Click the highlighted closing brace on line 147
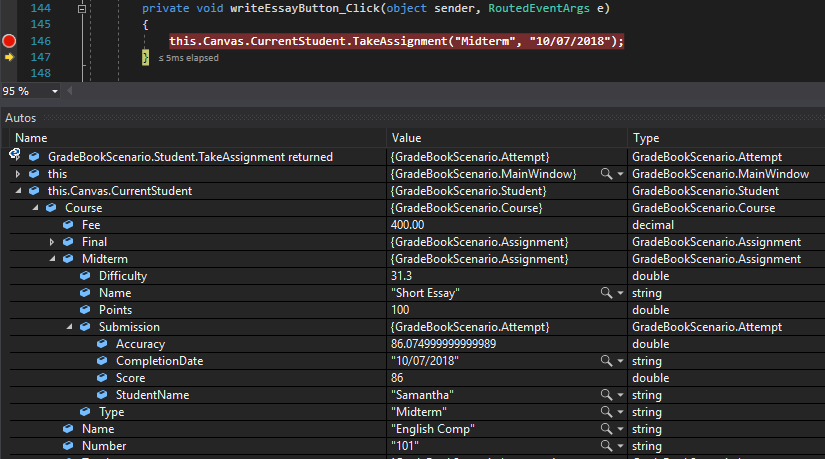This screenshot has height=459, width=825. pos(145,57)
